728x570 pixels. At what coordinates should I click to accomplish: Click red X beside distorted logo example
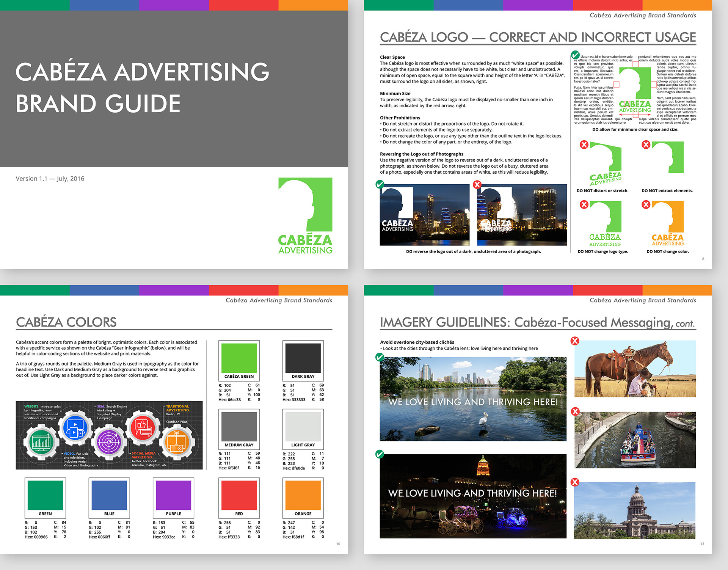(584, 144)
